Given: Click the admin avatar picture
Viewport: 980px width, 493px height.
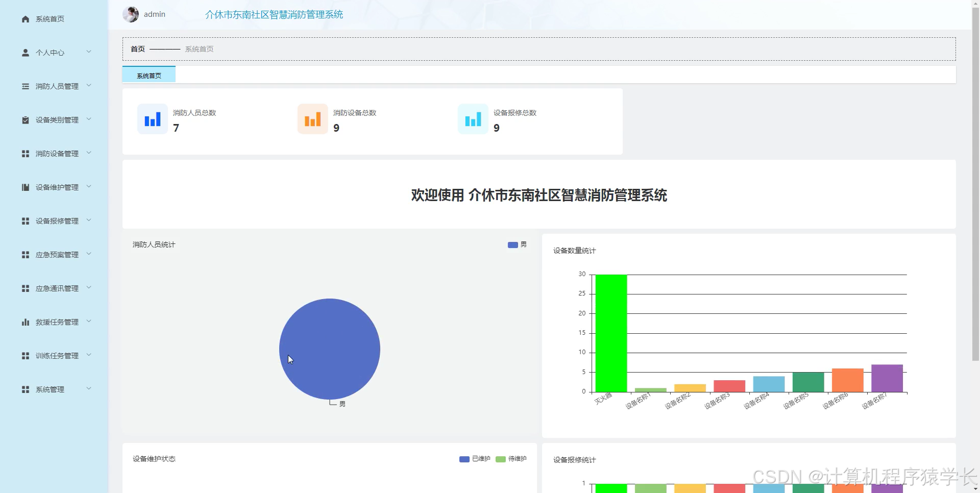Looking at the screenshot, I should coord(131,14).
